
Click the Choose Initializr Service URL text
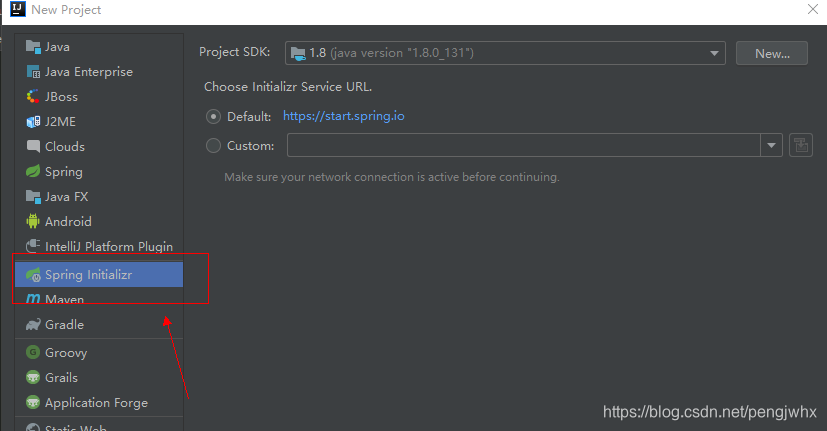pos(288,87)
